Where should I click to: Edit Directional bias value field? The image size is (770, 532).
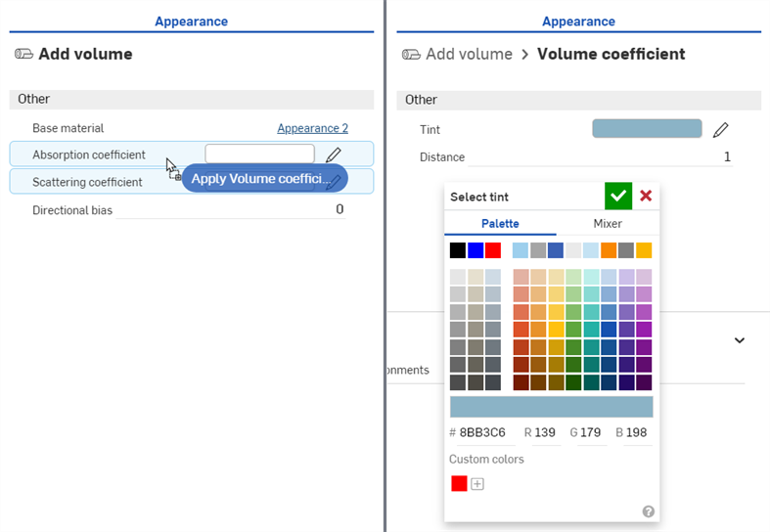pos(231,209)
